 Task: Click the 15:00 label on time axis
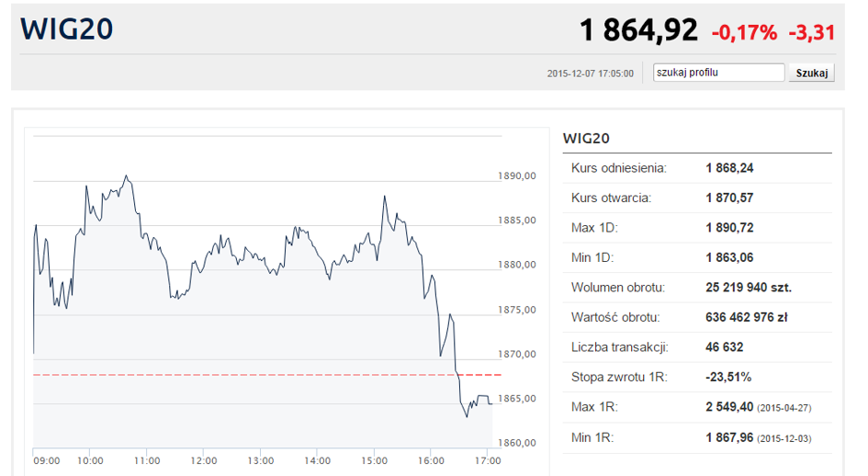click(x=373, y=460)
